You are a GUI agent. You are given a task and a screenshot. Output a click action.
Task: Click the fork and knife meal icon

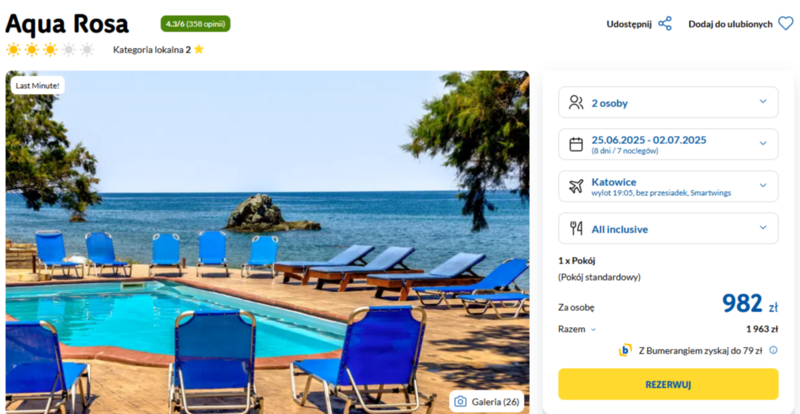pos(576,229)
